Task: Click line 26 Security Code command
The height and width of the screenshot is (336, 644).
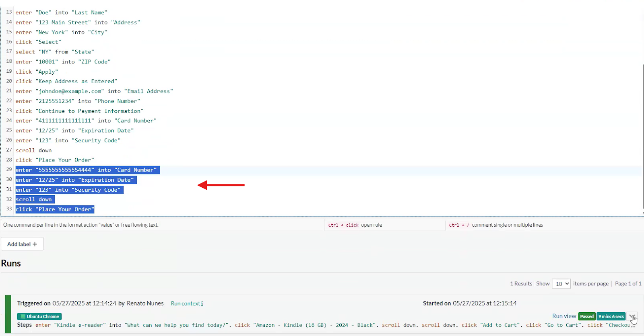Action: point(68,140)
